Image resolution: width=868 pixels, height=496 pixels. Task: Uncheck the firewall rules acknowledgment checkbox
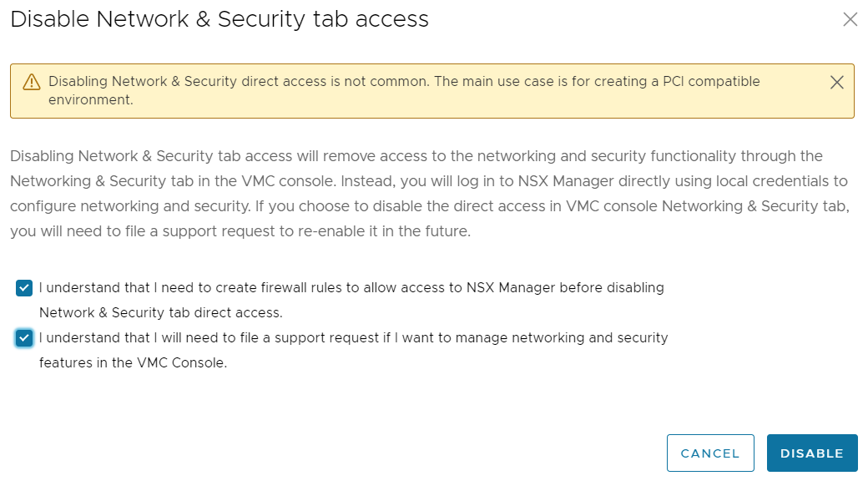pyautogui.click(x=24, y=288)
